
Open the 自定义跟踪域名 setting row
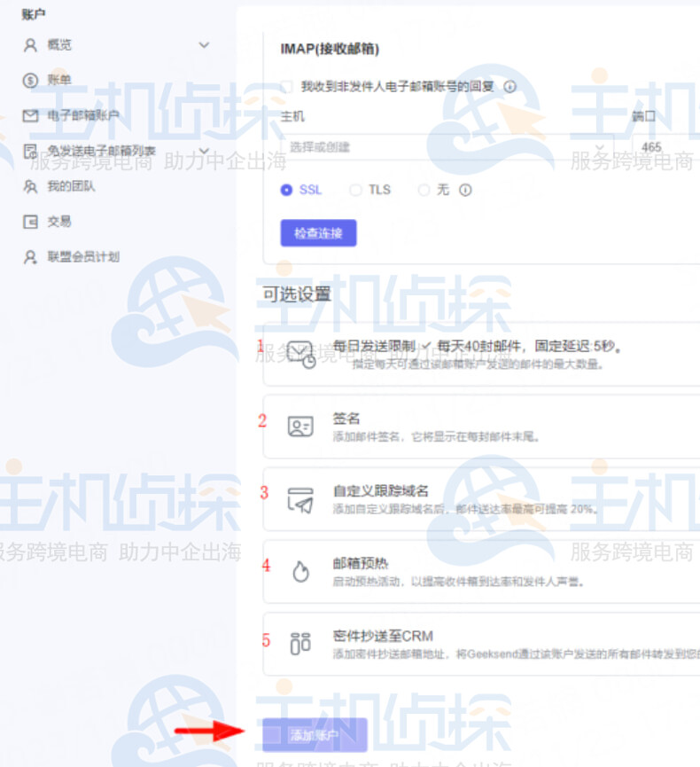click(481, 499)
